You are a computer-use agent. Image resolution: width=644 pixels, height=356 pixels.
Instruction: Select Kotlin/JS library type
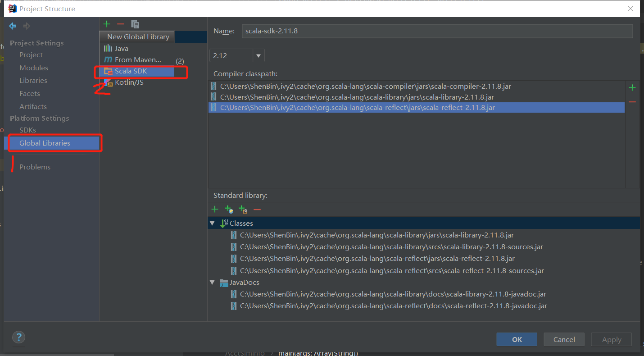[x=129, y=82]
